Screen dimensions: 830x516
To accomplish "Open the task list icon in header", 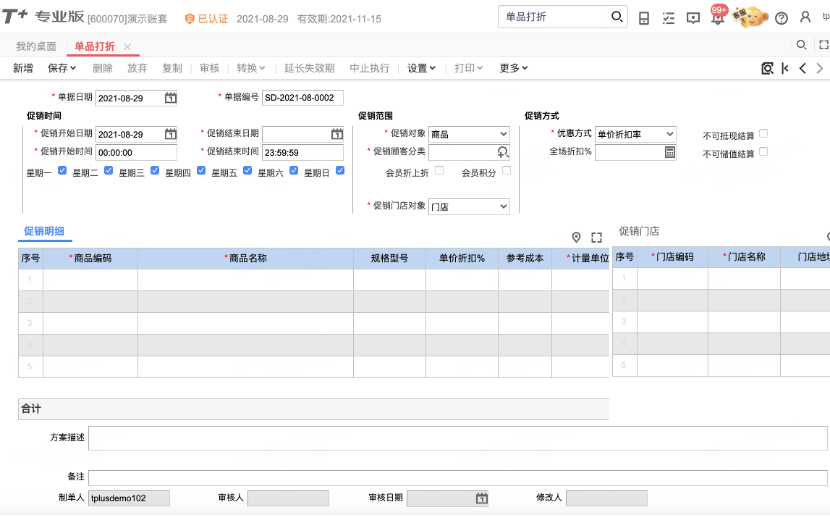I will click(x=669, y=19).
